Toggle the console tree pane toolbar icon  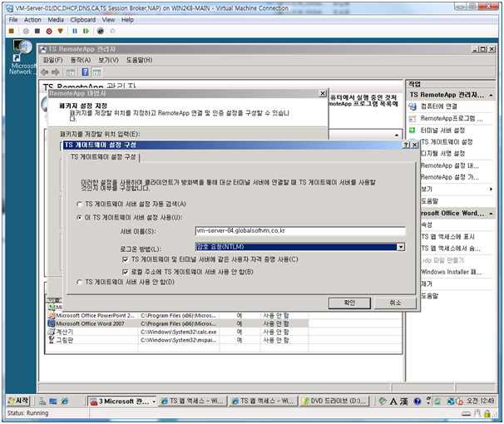pyautogui.click(x=71, y=72)
